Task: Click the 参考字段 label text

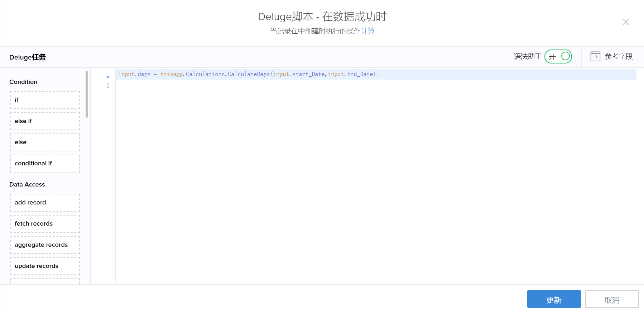Action: (x=619, y=56)
